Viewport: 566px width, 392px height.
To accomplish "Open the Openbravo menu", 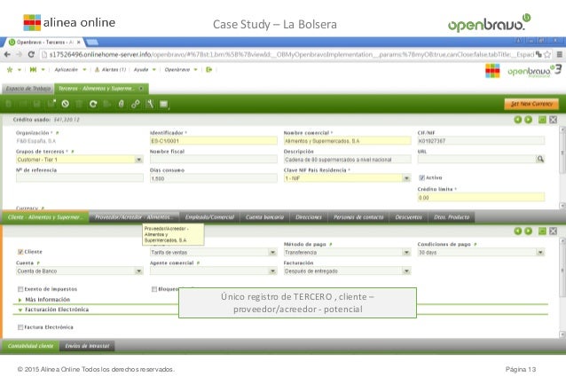I will pyautogui.click(x=181, y=70).
